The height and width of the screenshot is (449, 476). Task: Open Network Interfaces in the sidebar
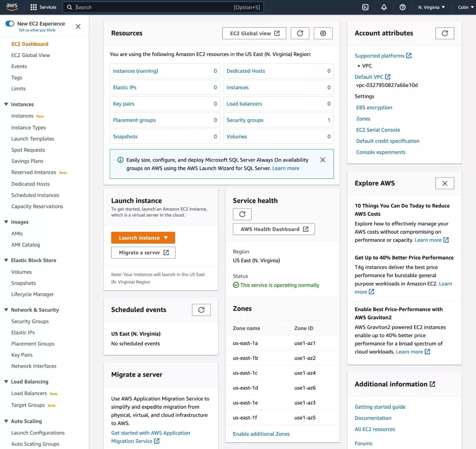(34, 366)
